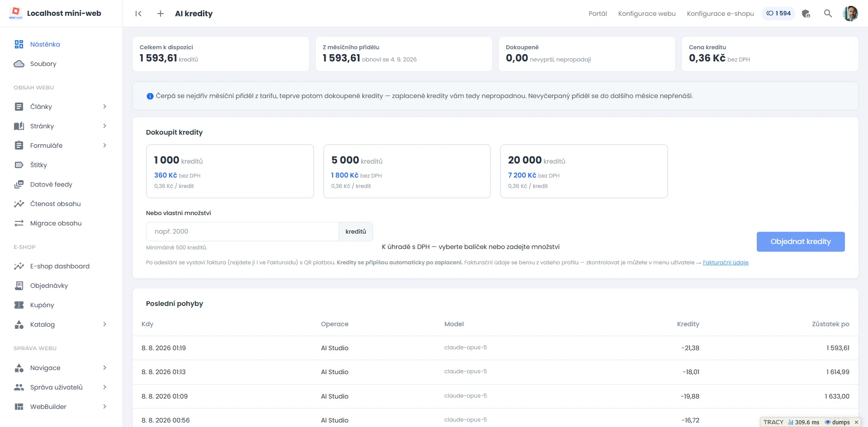868x427 pixels.
Task: Click the cookie settings icon in the header
Action: pos(806,14)
